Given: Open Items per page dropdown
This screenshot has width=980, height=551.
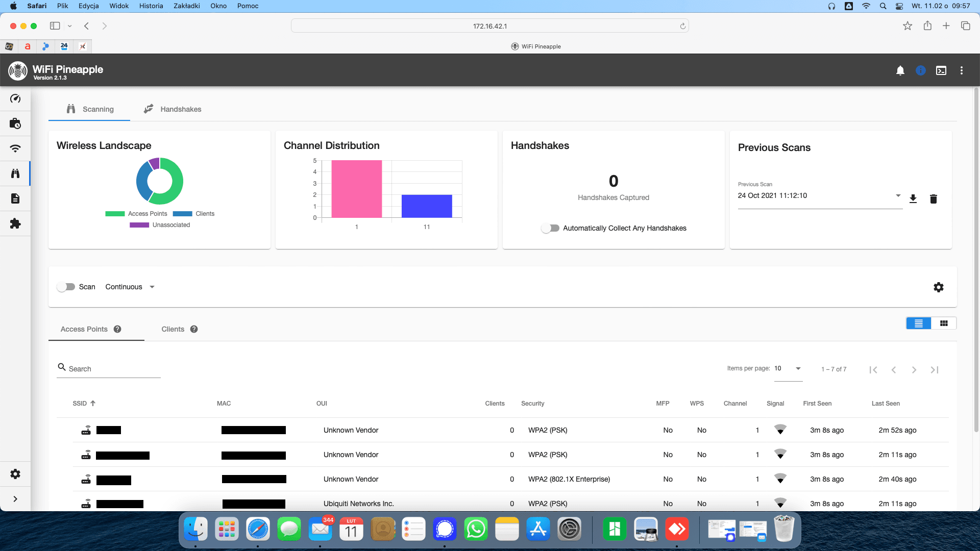Looking at the screenshot, I should pyautogui.click(x=788, y=368).
